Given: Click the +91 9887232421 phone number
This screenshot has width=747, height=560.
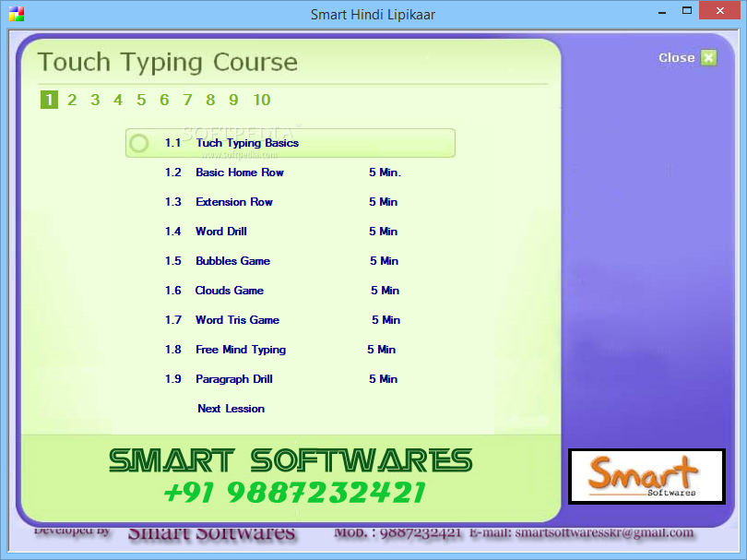Looking at the screenshot, I should [295, 493].
